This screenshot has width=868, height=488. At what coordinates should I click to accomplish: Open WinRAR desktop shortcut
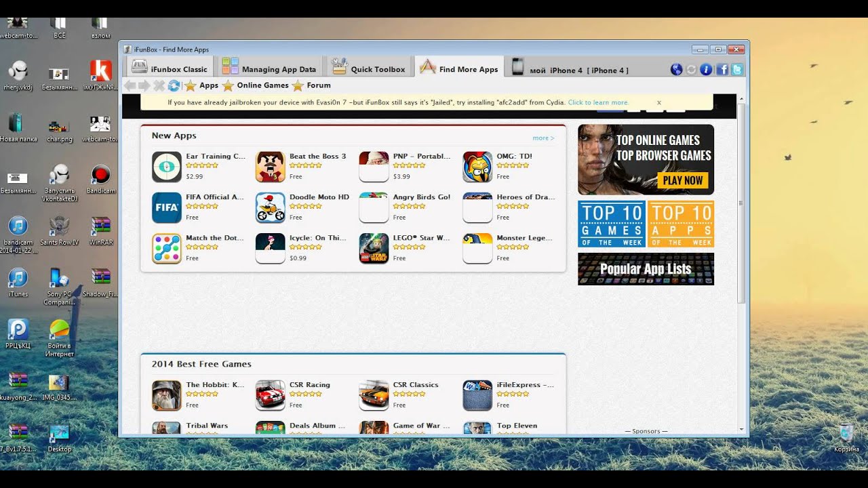[x=100, y=230]
